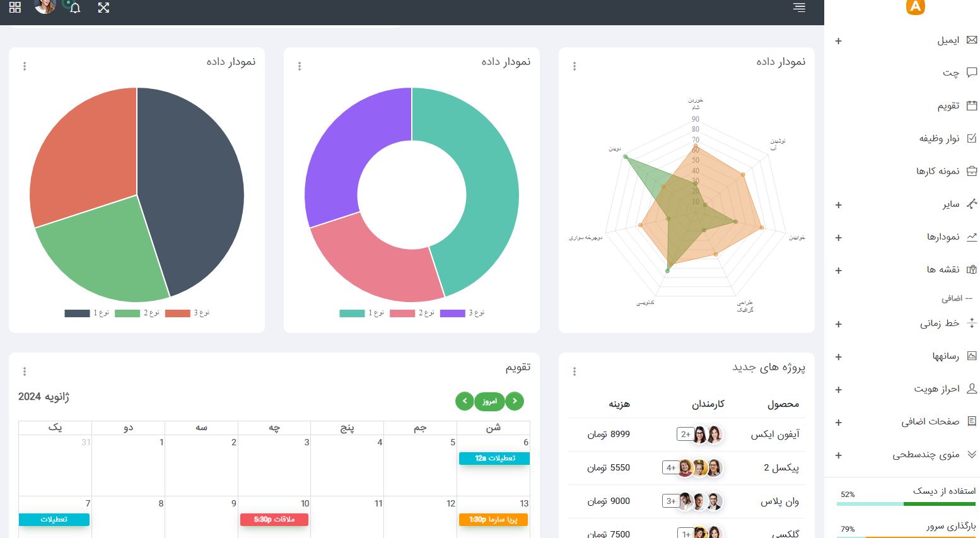Expand the خط زمانی menu plus sign
This screenshot has width=980, height=538.
[x=838, y=324]
